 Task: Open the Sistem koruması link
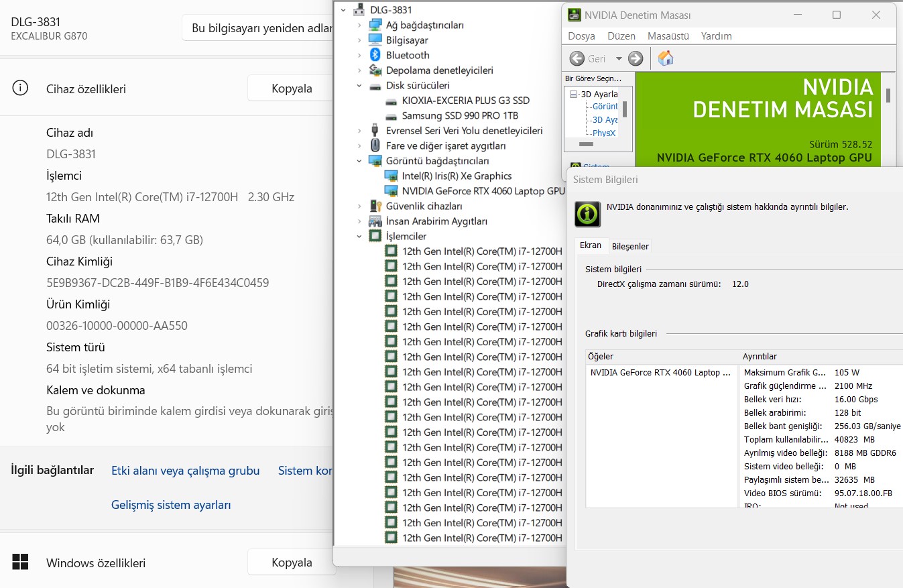point(306,471)
